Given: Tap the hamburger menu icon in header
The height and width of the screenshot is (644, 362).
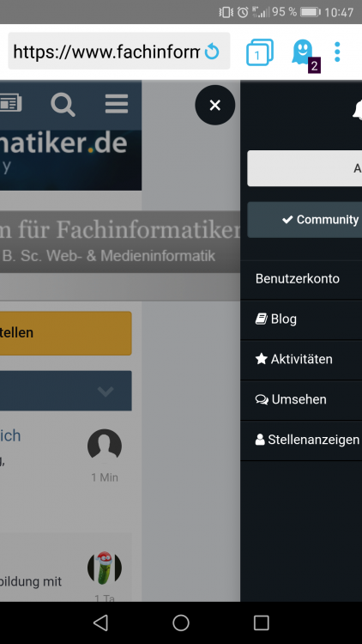Looking at the screenshot, I should tap(117, 104).
